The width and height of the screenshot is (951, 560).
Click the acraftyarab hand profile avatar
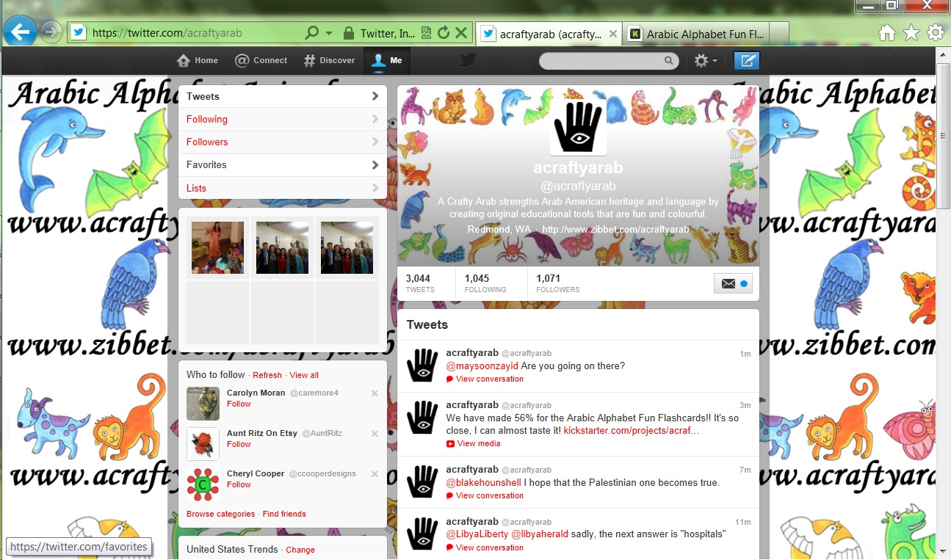[578, 126]
